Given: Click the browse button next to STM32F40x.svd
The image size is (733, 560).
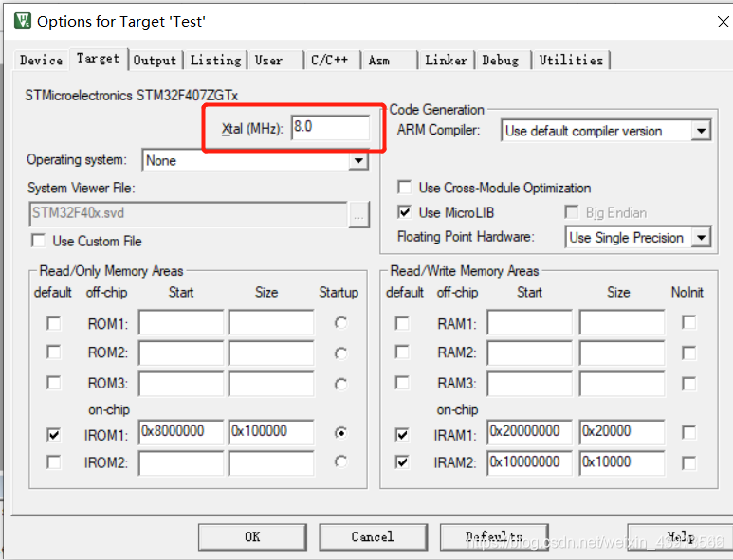Looking at the screenshot, I should coord(359,214).
